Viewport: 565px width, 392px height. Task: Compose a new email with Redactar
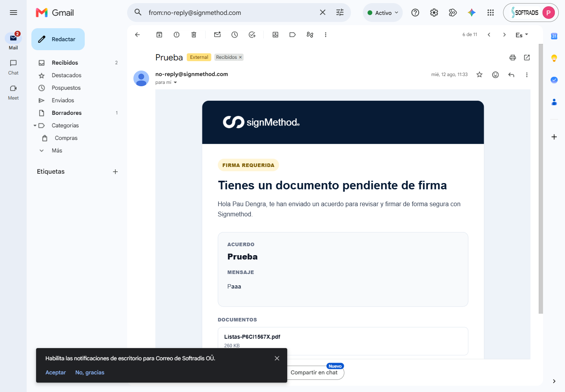(58, 39)
